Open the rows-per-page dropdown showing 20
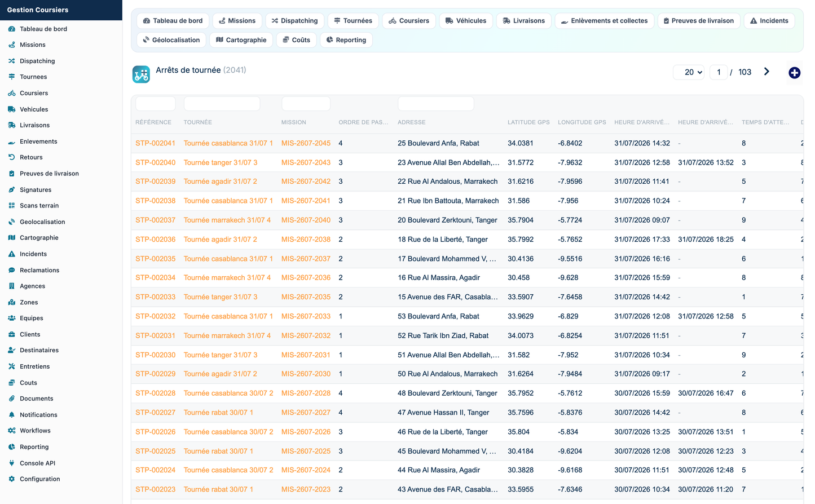 (x=689, y=72)
